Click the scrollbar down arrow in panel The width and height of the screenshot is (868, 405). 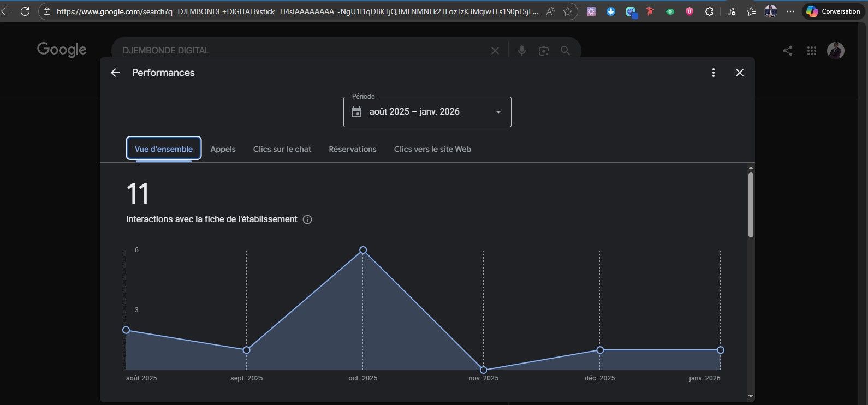[x=751, y=397]
